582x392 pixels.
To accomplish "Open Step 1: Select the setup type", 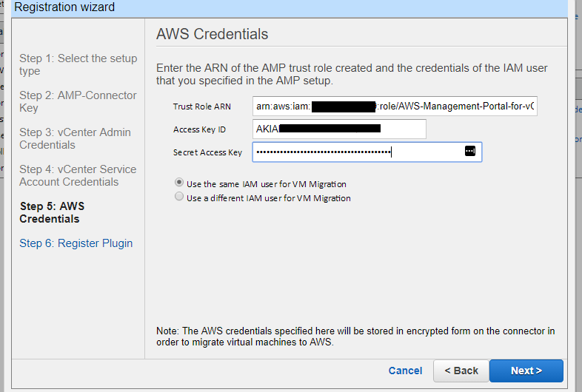I will pyautogui.click(x=78, y=64).
